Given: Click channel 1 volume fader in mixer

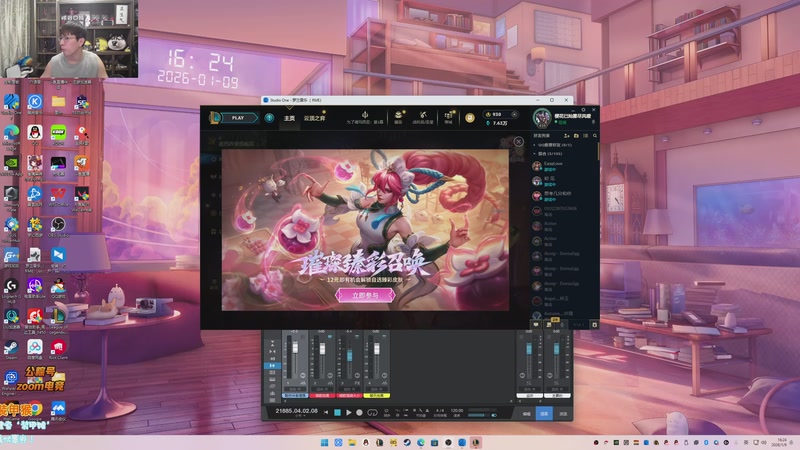Looking at the screenshot, I should click(295, 347).
